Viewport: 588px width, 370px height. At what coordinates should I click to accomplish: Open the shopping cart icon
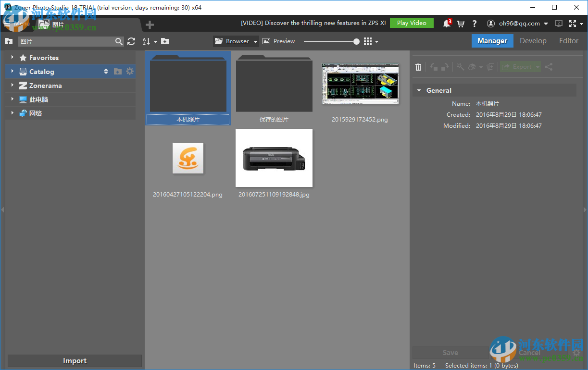(x=461, y=24)
